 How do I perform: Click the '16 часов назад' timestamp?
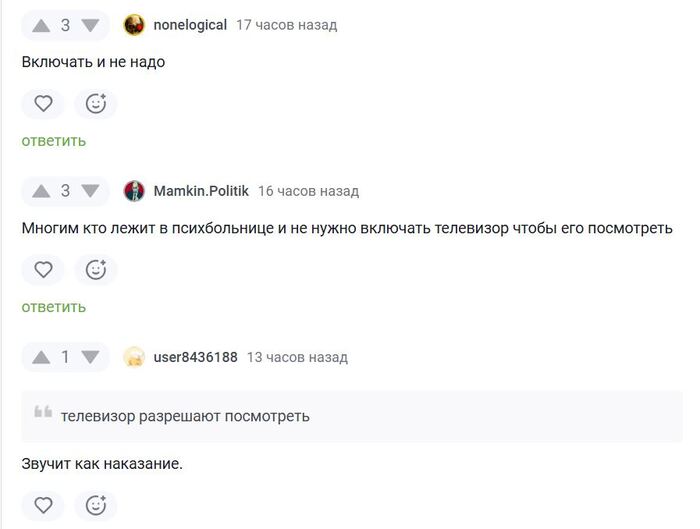click(x=308, y=191)
